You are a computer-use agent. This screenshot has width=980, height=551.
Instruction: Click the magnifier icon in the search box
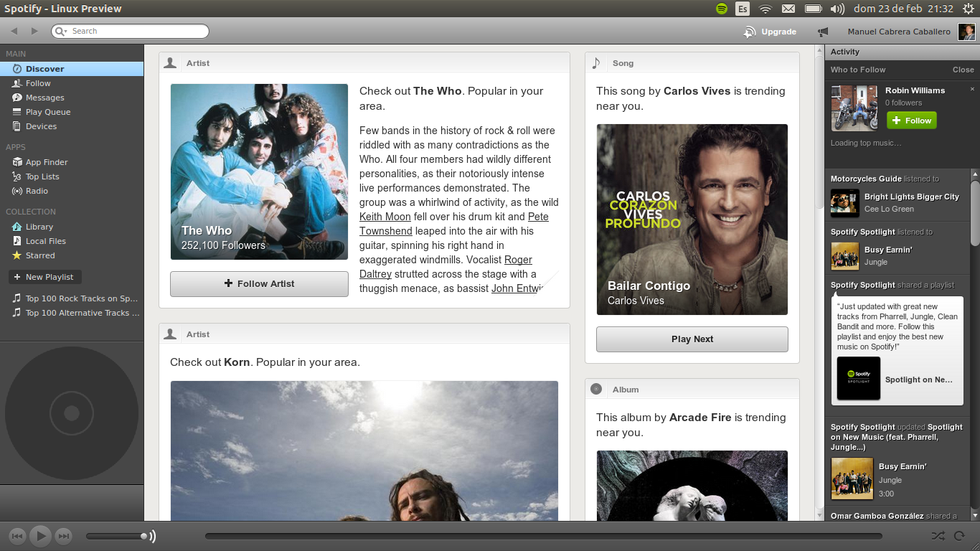click(x=60, y=31)
